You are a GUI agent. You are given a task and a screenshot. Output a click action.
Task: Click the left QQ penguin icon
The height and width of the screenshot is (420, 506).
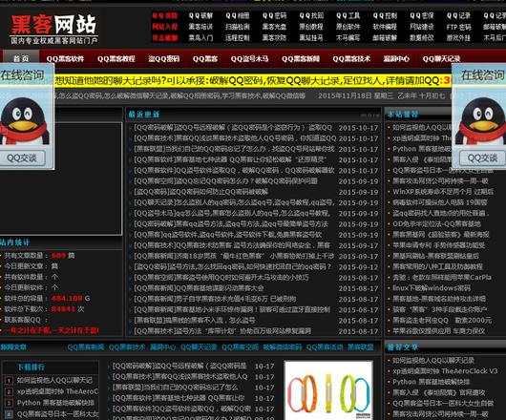[x=24, y=120]
